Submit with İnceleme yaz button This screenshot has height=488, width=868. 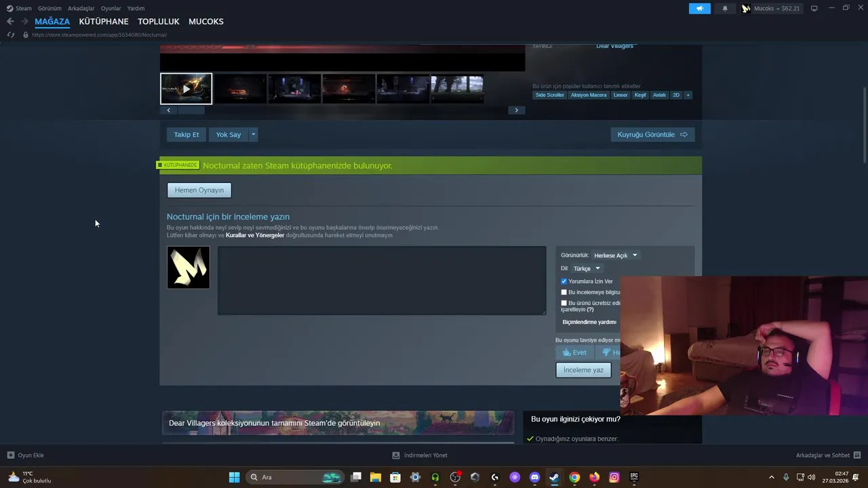coord(583,370)
